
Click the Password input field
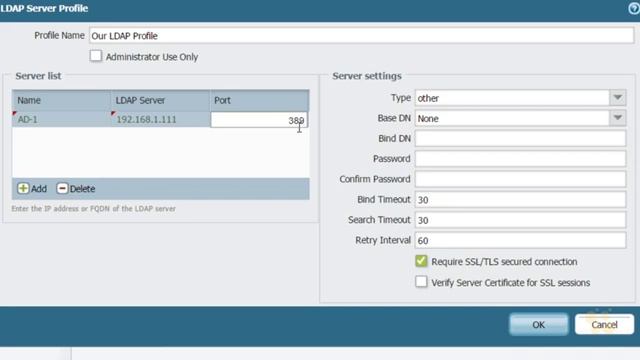coord(520,159)
